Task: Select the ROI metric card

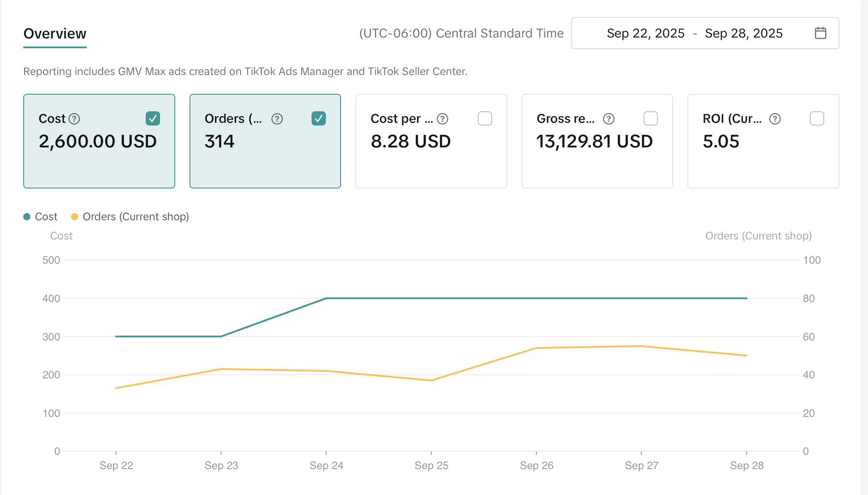Action: coord(763,141)
